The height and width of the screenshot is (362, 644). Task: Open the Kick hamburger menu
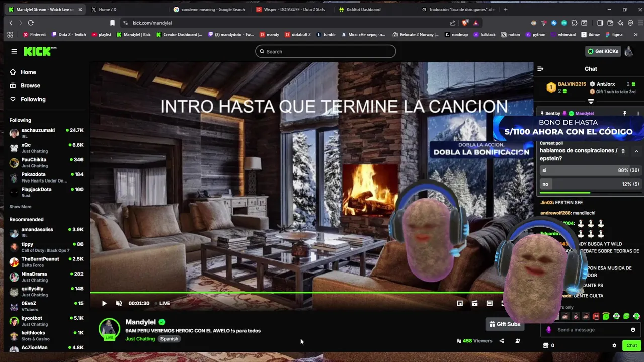pyautogui.click(x=14, y=51)
